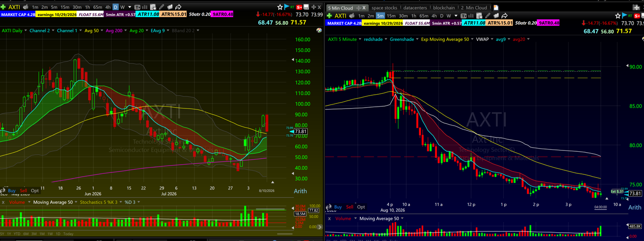The width and height of the screenshot is (644, 241).
Task: Click the green plus icon in left chart
Action: [x=3, y=7]
